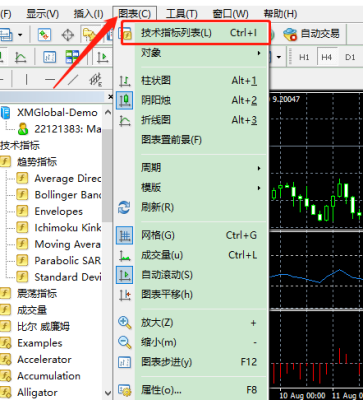
Task: Select Accelerator custom indicator
Action: 44,359
